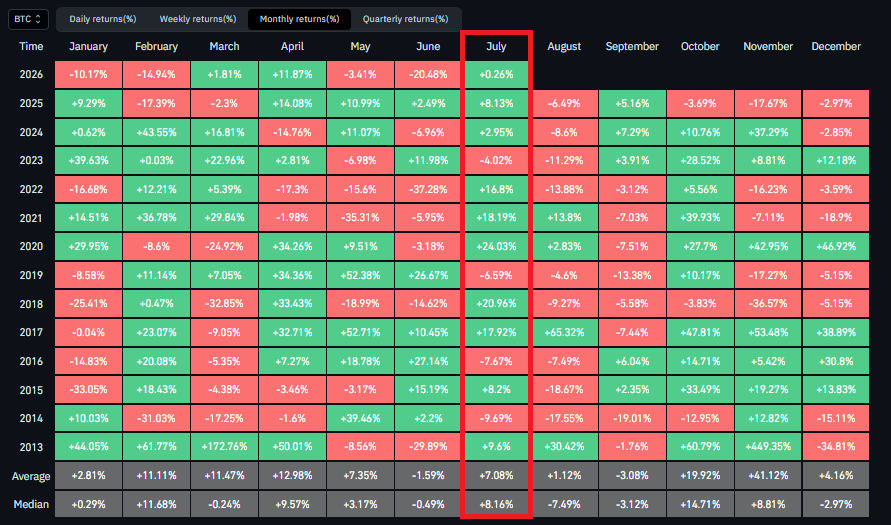Click the -19.01% September 2014 cell
Viewport: 891px width, 525px height.
632,418
